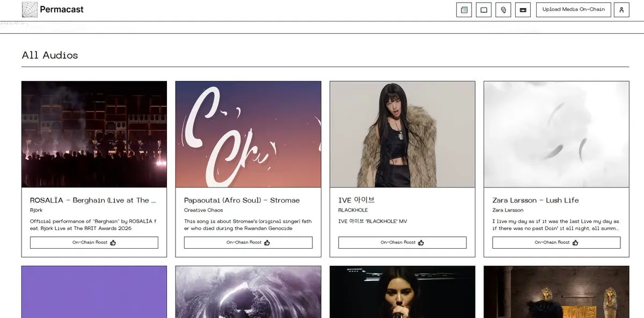Open the book icon in header
The image size is (644, 318).
pyautogui.click(x=484, y=10)
